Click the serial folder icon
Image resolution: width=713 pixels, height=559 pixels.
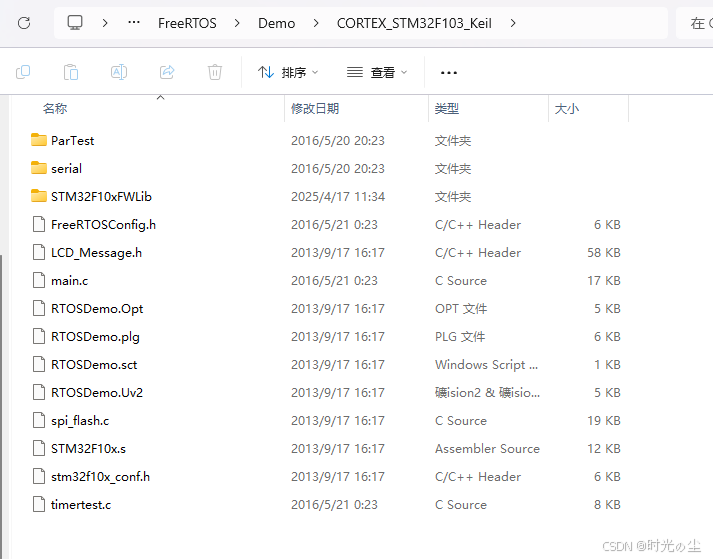tap(39, 168)
